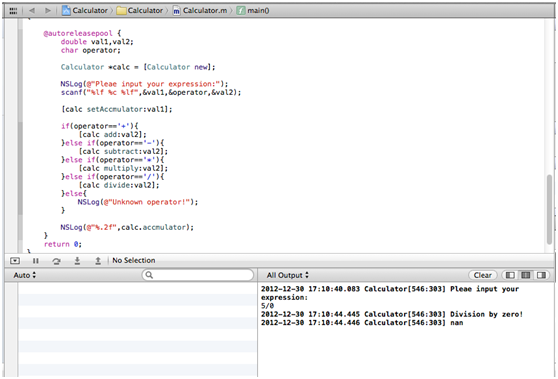The width and height of the screenshot is (558, 379).
Task: Click the NSLog 'Pleae input your expression' line
Action: click(144, 84)
